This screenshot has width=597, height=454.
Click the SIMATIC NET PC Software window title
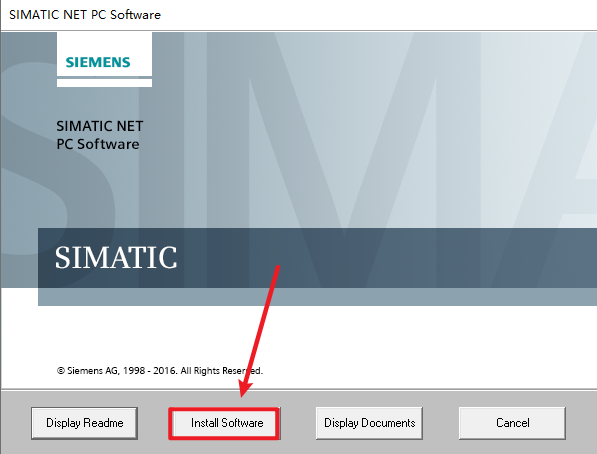pos(85,14)
